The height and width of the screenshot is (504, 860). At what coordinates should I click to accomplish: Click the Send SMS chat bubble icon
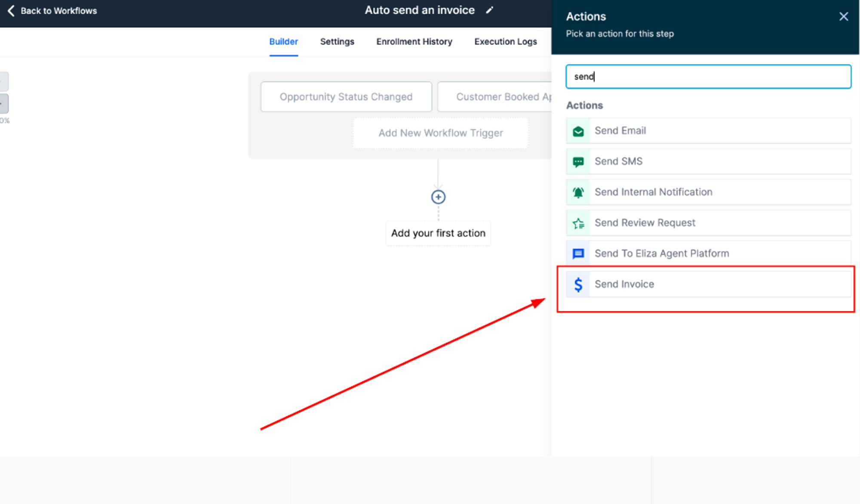point(578,162)
